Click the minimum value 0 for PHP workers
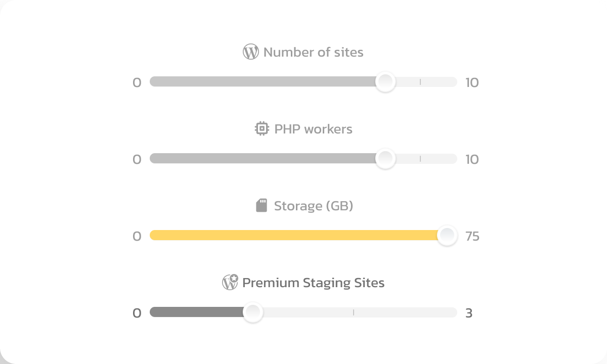 click(137, 159)
